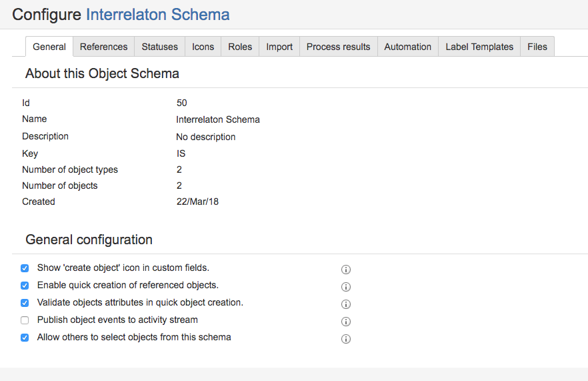Screen dimensions: 588x381
Task: Click info icon beside quick creation option
Action: click(346, 287)
